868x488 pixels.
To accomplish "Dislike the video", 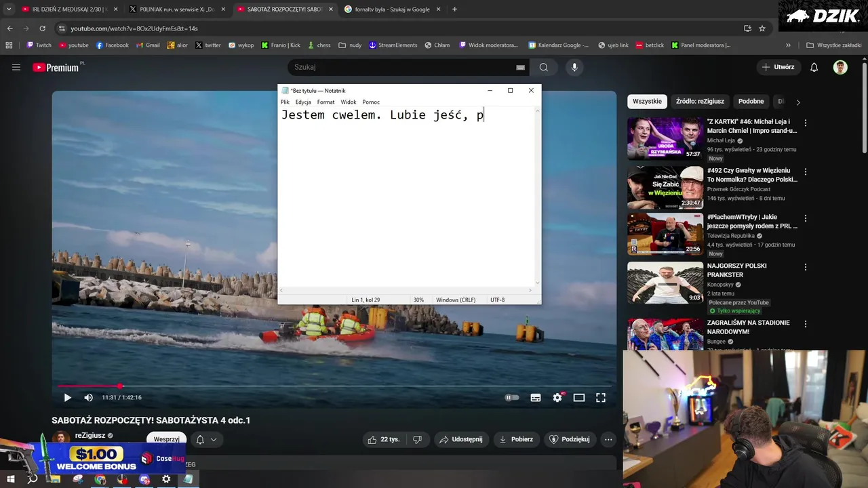I will coord(417,439).
